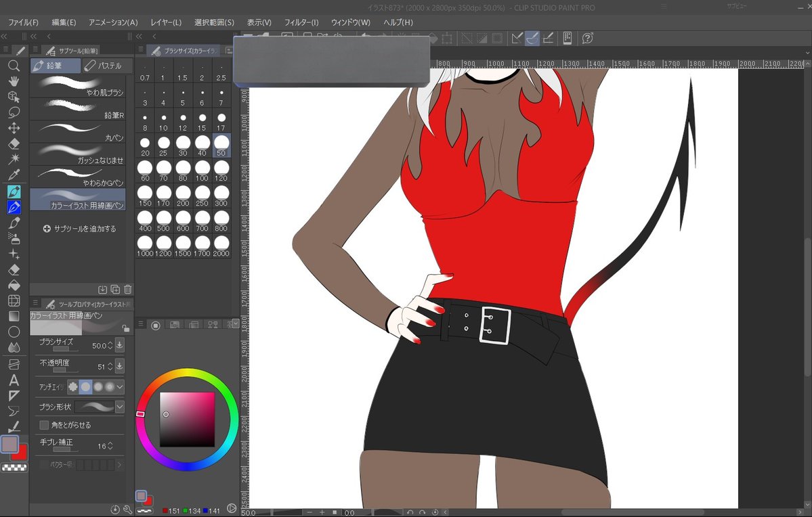812x517 pixels.
Task: Delete sub tool with trash icon
Action: (127, 290)
